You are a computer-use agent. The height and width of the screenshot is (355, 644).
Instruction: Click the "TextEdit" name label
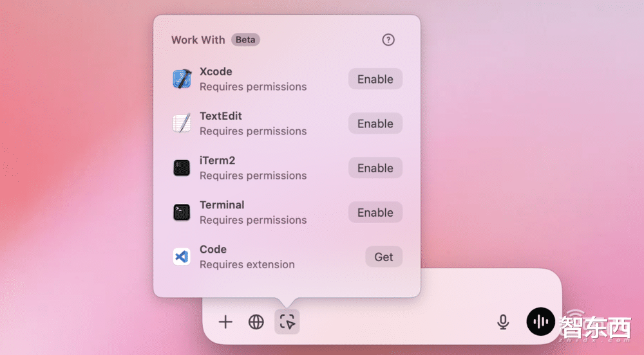pos(220,116)
